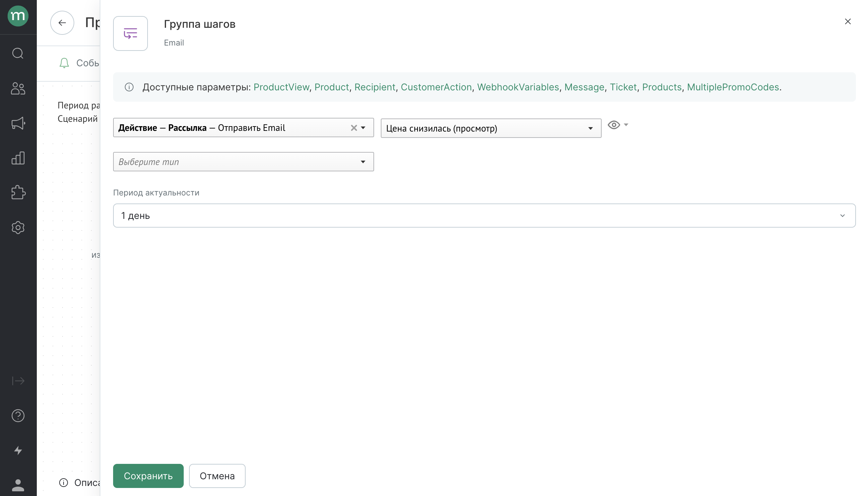Open the integrations puzzle icon
The height and width of the screenshot is (496, 868).
point(18,192)
